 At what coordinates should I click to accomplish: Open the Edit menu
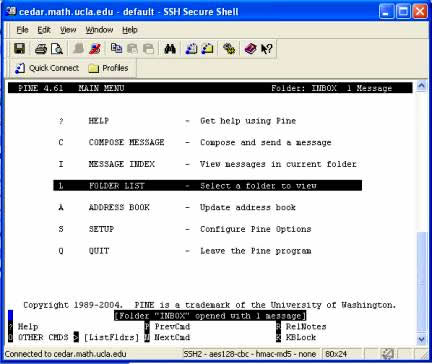pos(44,30)
